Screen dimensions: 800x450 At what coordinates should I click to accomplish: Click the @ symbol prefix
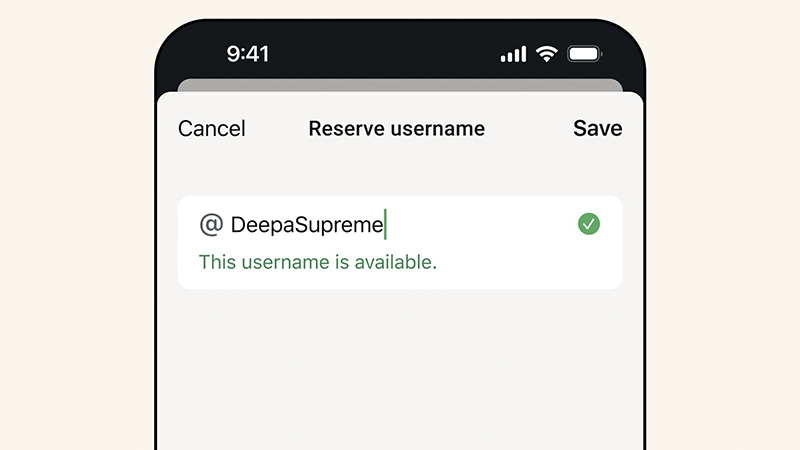(x=211, y=224)
